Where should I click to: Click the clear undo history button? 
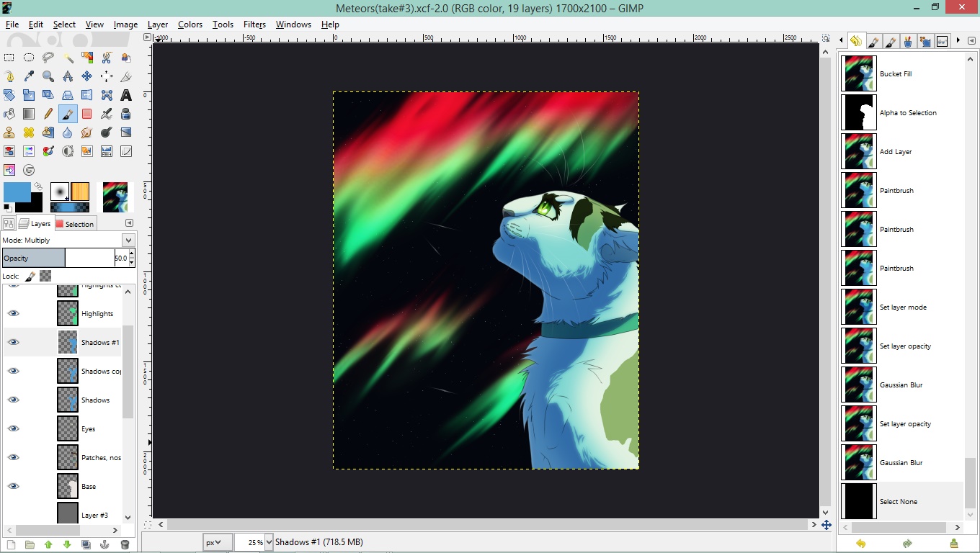point(954,544)
